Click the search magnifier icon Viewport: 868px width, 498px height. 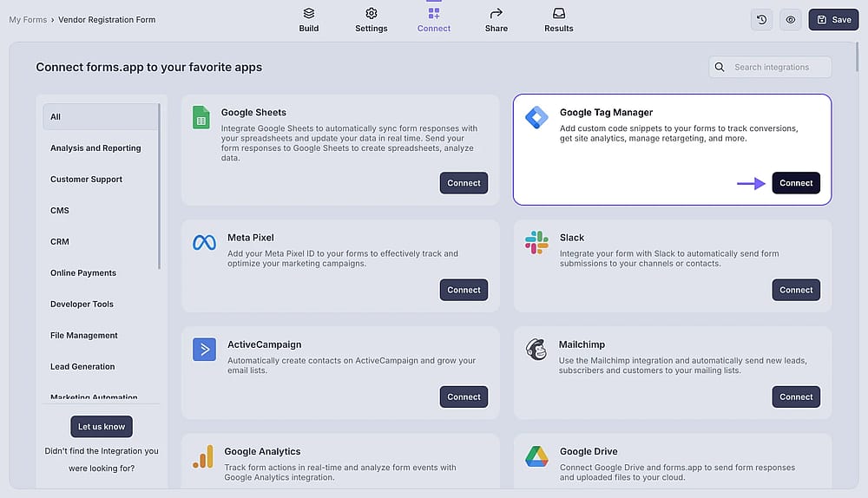click(x=720, y=67)
